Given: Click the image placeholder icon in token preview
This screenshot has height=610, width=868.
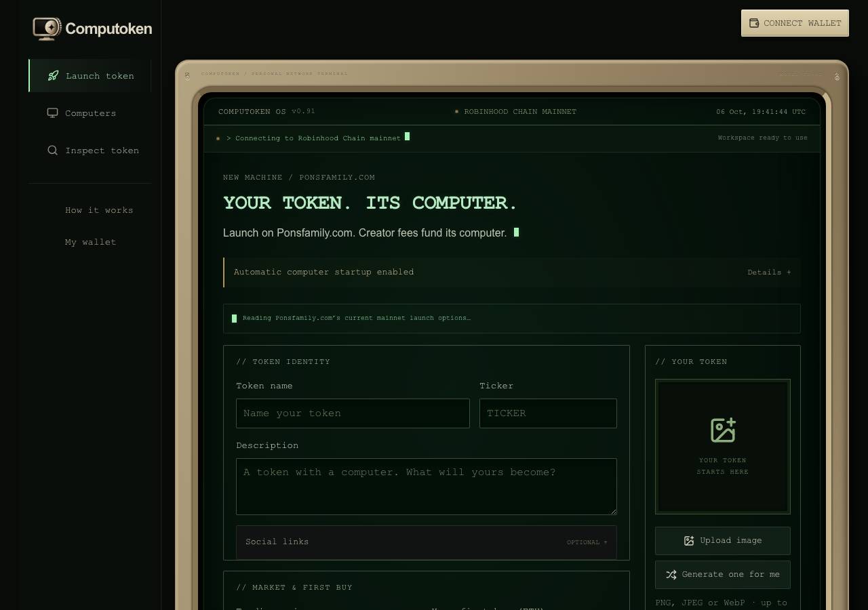Looking at the screenshot, I should tap(723, 430).
